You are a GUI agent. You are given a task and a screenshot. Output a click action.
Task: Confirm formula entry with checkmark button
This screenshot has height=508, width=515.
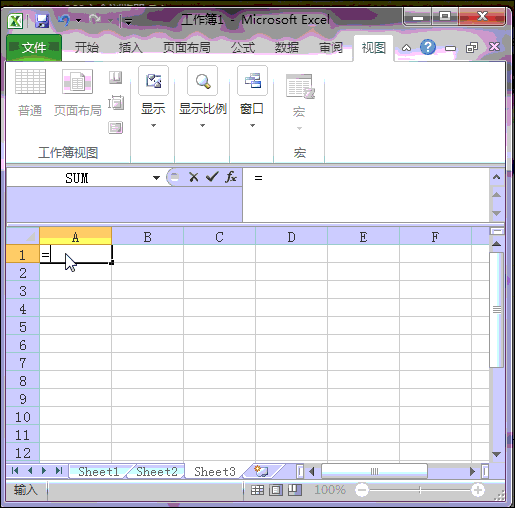[212, 177]
